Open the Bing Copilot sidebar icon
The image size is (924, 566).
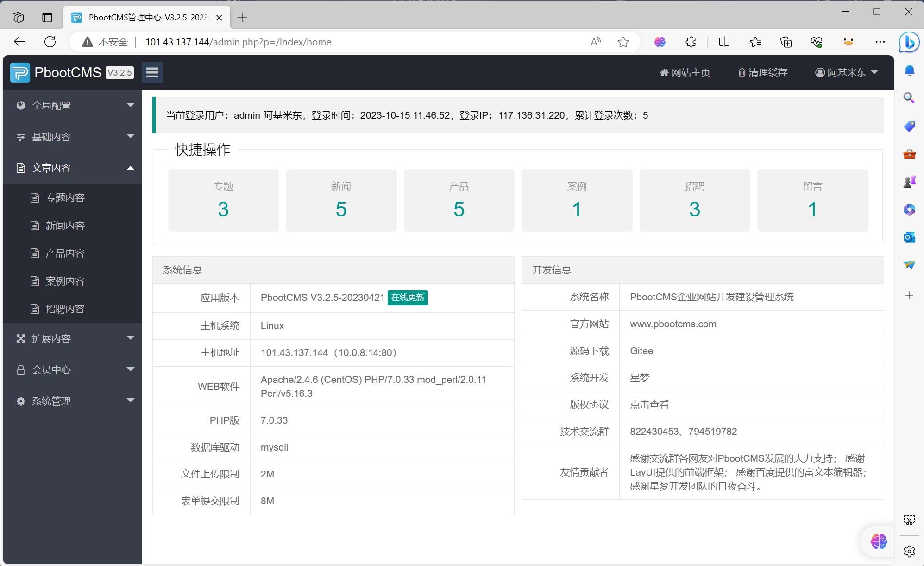(909, 42)
